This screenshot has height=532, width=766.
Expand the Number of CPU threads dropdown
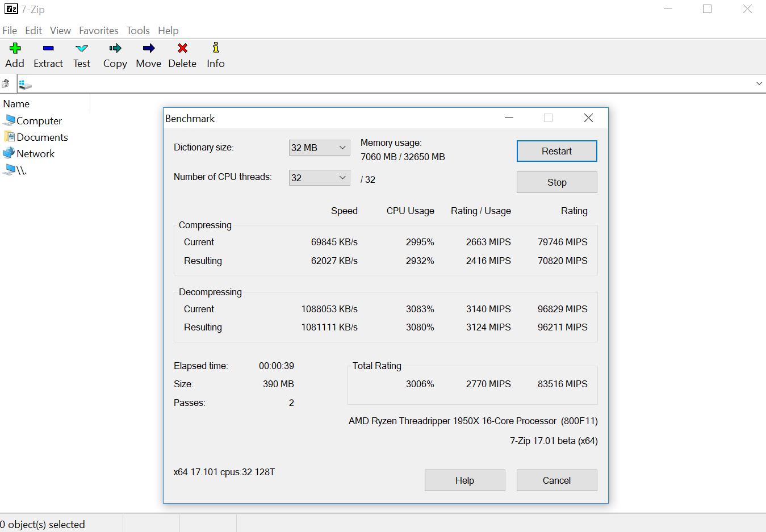[x=319, y=178]
